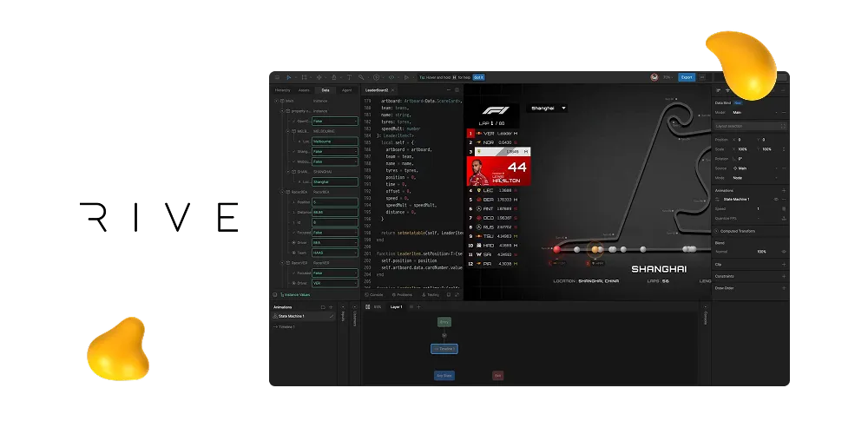Add a new animation with plus icon
Image resolution: width=868 pixels, height=434 pixels.
click(x=331, y=306)
